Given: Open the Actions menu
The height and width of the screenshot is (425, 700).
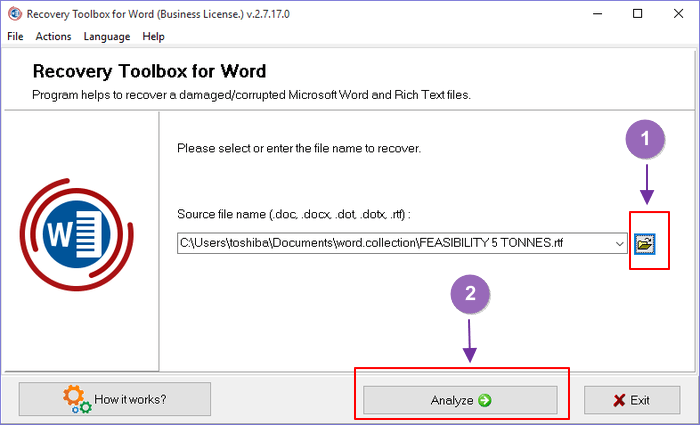Looking at the screenshot, I should (53, 37).
